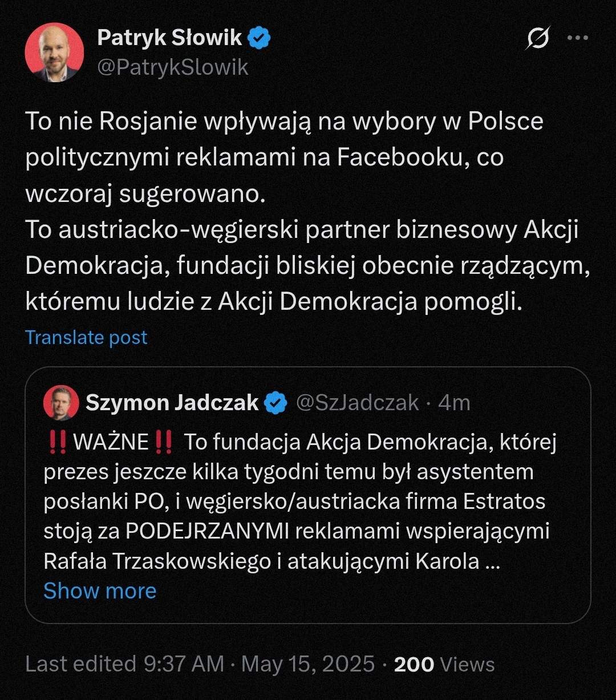This screenshot has width=616, height=700.
Task: Click the 200 Views counter
Action: [444, 664]
